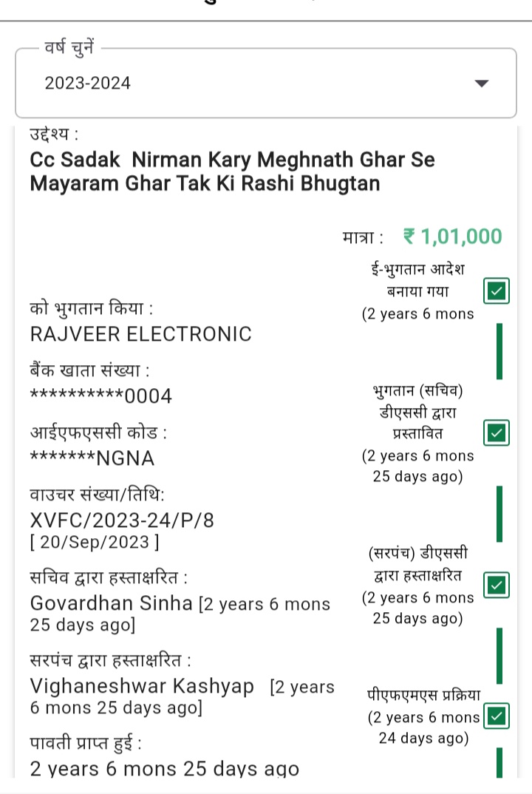The height and width of the screenshot is (794, 532).
Task: Click voucher number XVFC/2023-24/P/8
Action: [122, 520]
